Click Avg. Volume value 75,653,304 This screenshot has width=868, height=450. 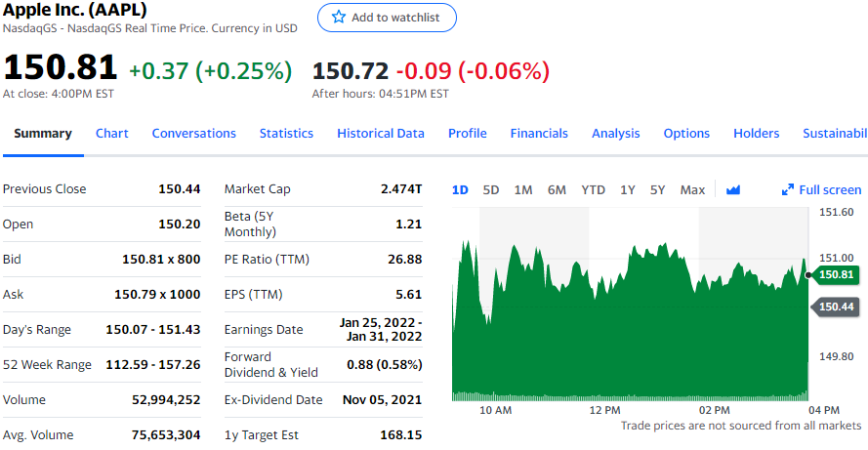coord(166,435)
